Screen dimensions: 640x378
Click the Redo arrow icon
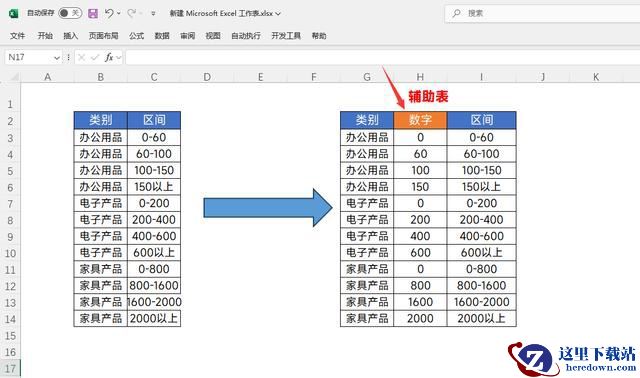tap(131, 13)
